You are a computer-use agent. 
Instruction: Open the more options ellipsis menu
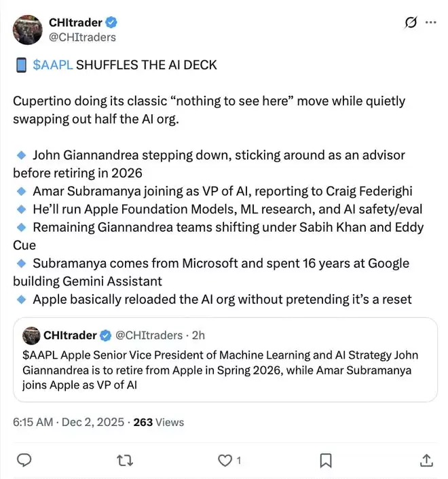pos(431,22)
